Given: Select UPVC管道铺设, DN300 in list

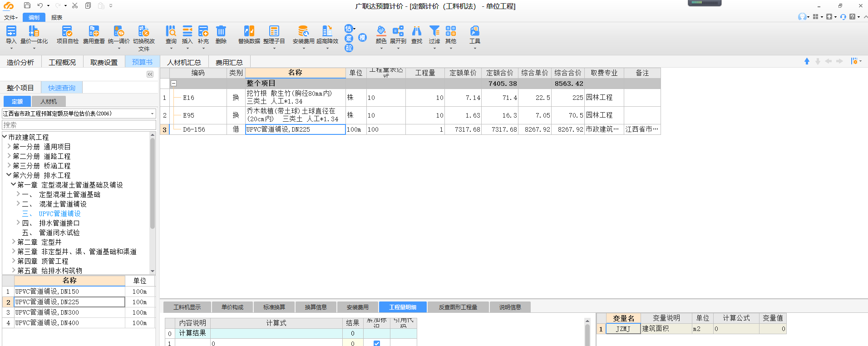Looking at the screenshot, I should point(70,312).
